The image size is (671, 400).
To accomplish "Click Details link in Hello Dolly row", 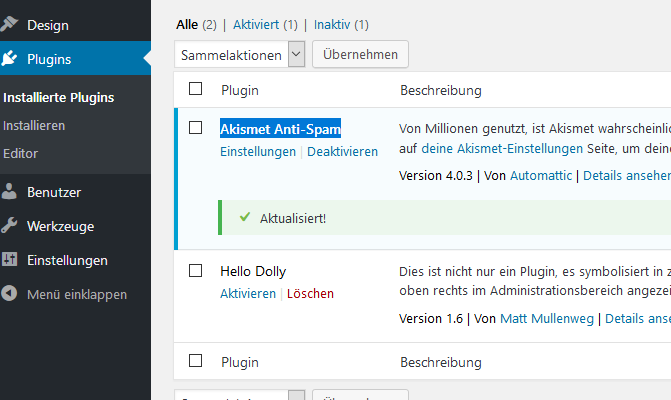I will click(638, 318).
